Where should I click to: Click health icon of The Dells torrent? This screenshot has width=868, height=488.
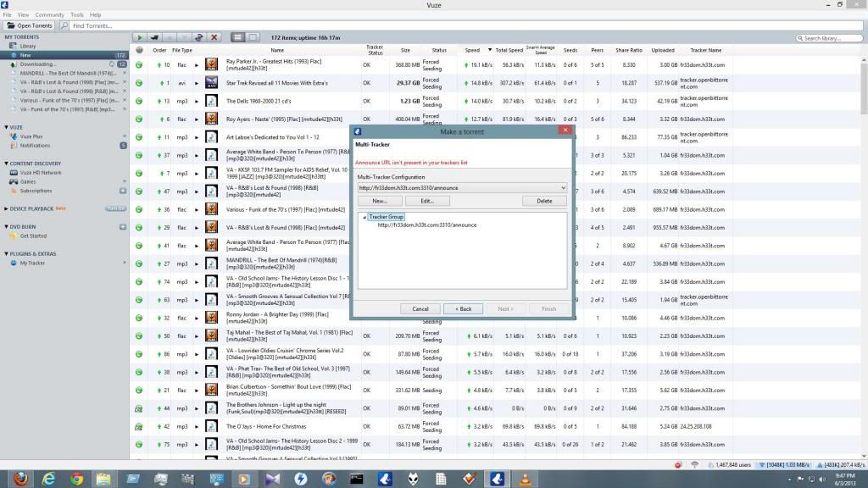(x=139, y=102)
